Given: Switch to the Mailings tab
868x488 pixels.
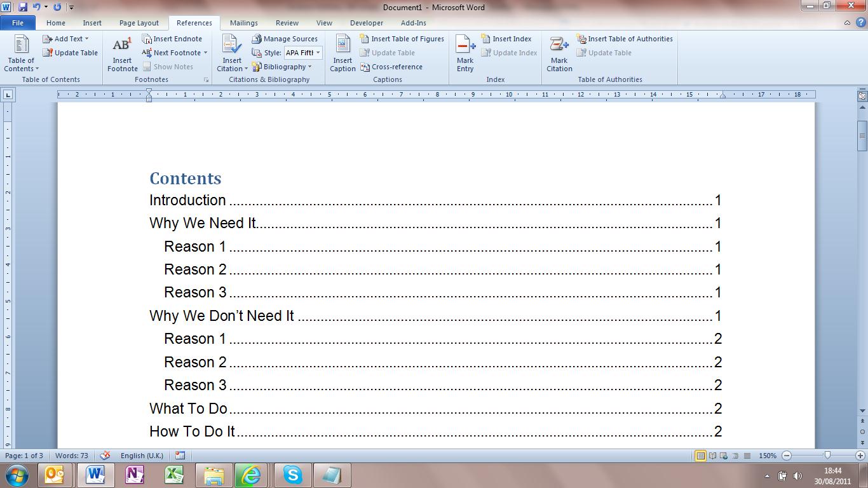Looking at the screenshot, I should tap(244, 23).
